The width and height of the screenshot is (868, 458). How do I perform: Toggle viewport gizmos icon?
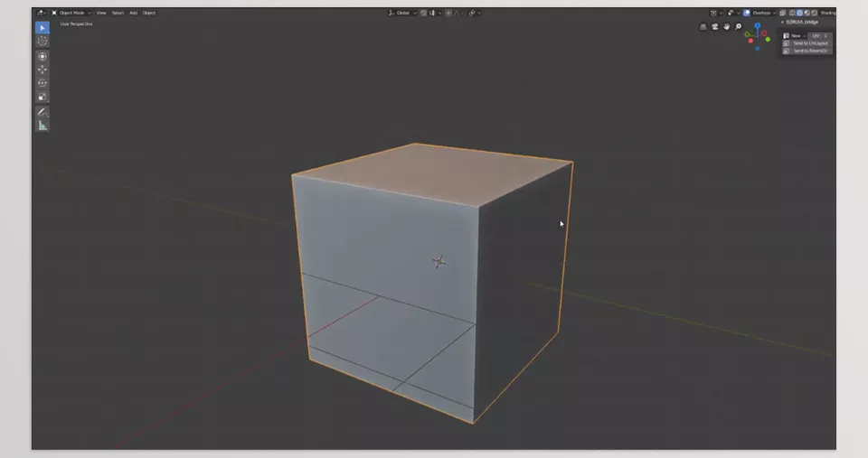click(x=731, y=13)
